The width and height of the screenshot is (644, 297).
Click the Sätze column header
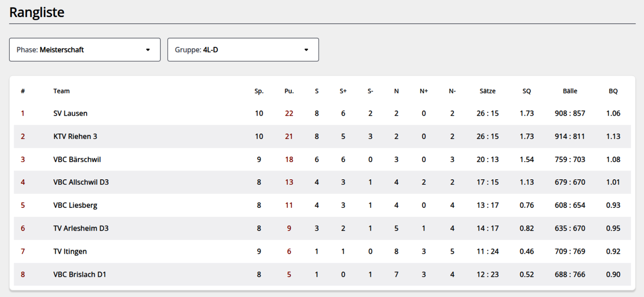(488, 91)
